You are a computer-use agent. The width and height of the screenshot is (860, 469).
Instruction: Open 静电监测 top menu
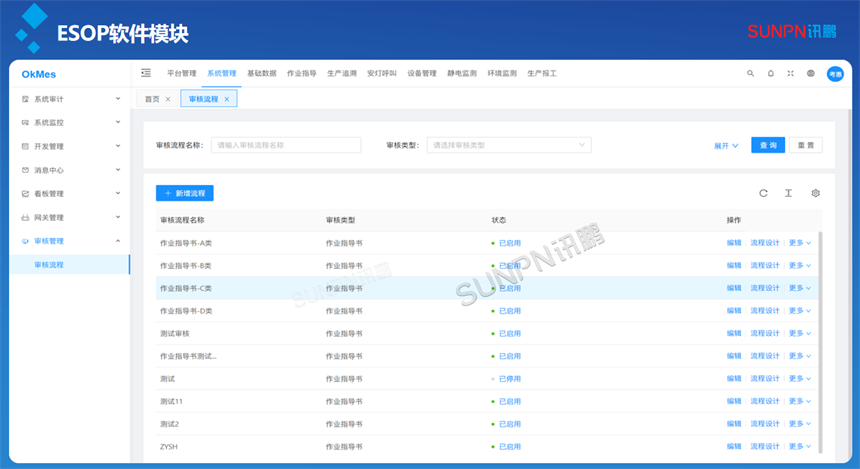(462, 74)
